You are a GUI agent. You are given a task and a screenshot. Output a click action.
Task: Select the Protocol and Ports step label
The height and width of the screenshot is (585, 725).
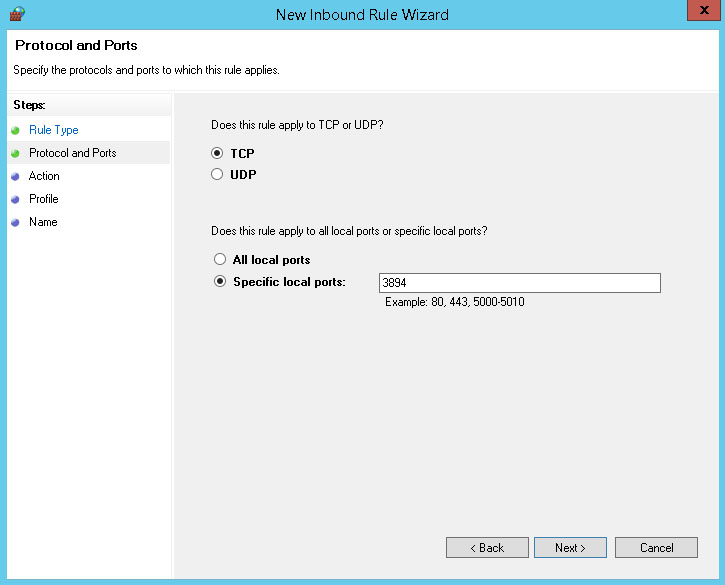[x=72, y=153]
